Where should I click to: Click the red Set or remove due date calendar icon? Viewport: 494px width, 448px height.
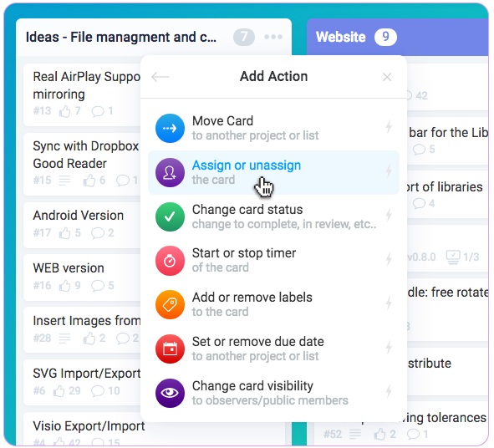point(170,349)
